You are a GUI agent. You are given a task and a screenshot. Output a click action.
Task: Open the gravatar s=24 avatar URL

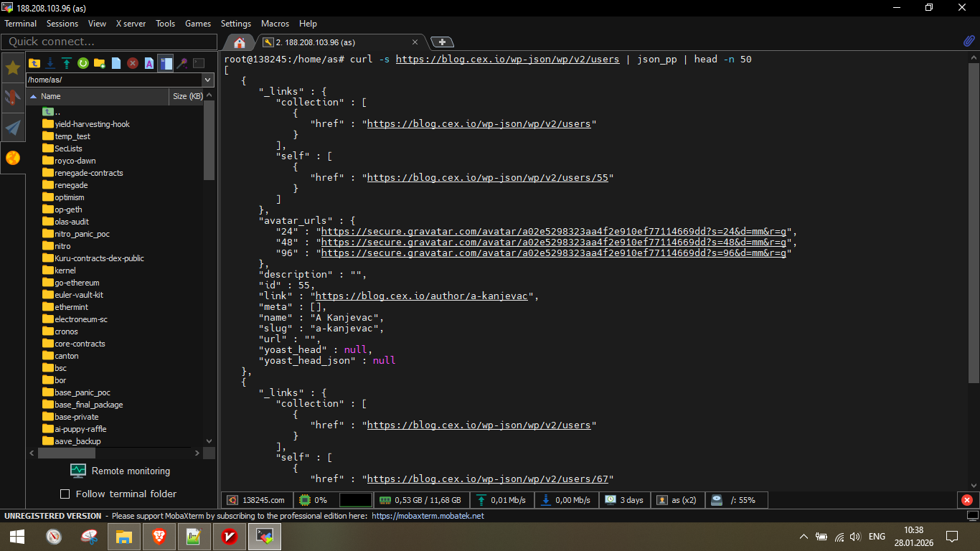[555, 231]
